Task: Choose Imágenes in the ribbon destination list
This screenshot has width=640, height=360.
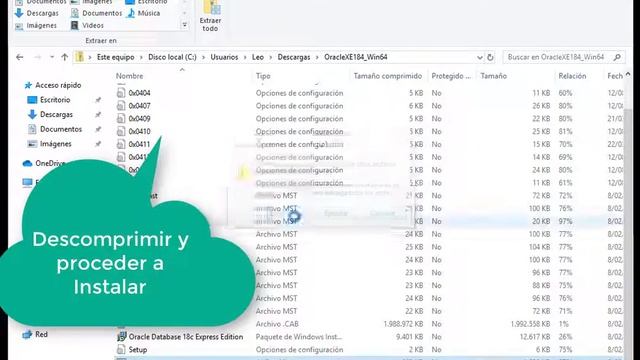Action: tap(36, 25)
